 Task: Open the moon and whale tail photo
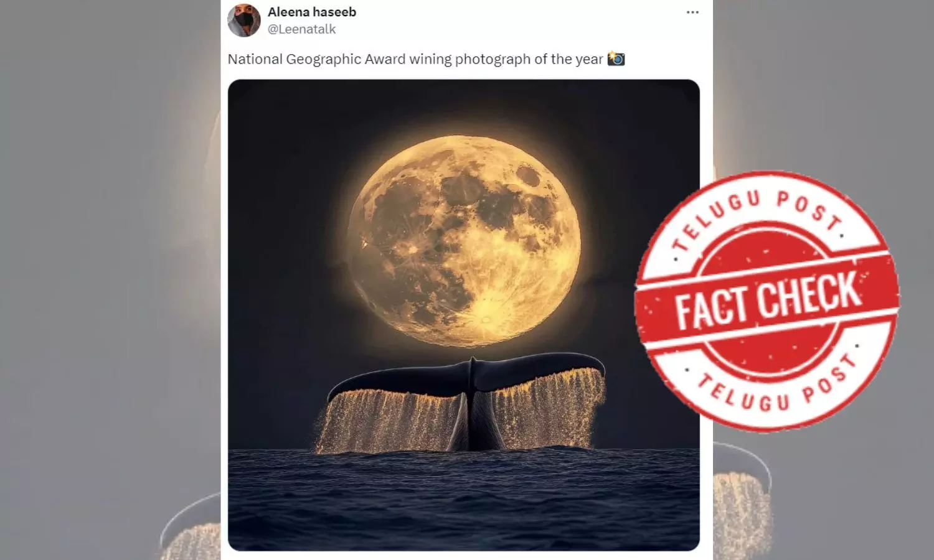(464, 315)
